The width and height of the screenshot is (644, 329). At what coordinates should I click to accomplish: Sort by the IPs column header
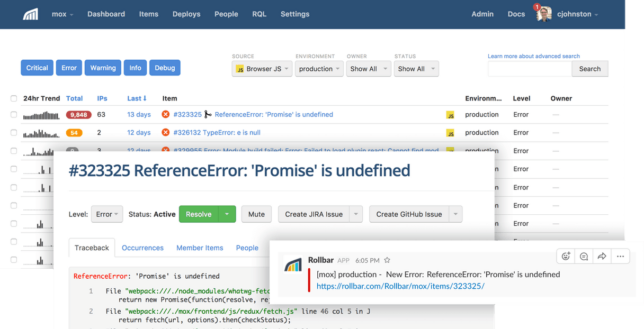coord(102,98)
